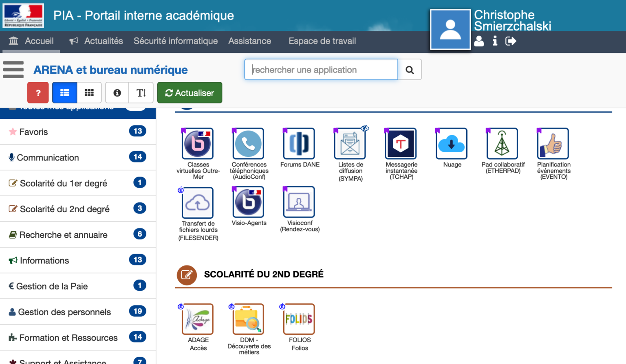Expand the Communication category
This screenshot has width=626, height=364.
point(78,158)
